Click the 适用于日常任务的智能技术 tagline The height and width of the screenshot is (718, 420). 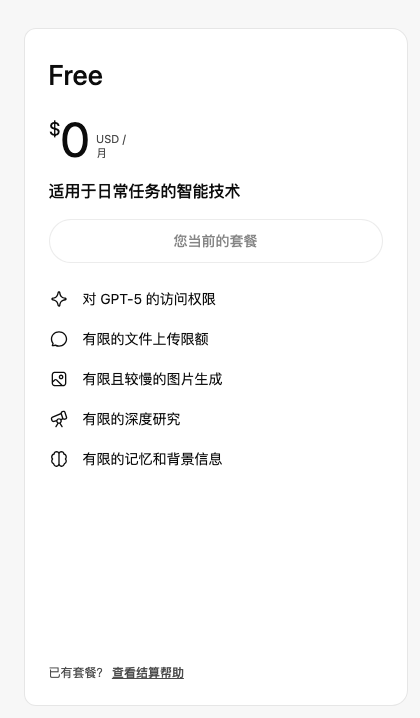point(144,191)
